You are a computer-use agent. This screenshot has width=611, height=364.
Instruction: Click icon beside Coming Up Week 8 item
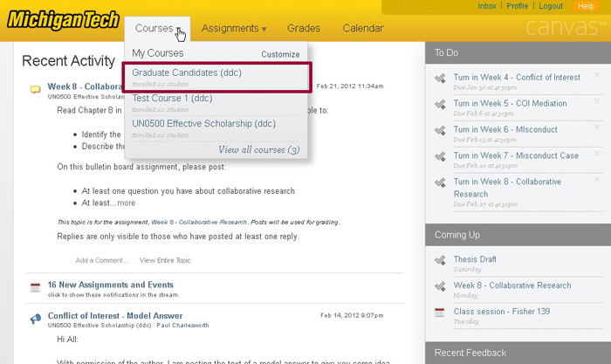coord(440,286)
